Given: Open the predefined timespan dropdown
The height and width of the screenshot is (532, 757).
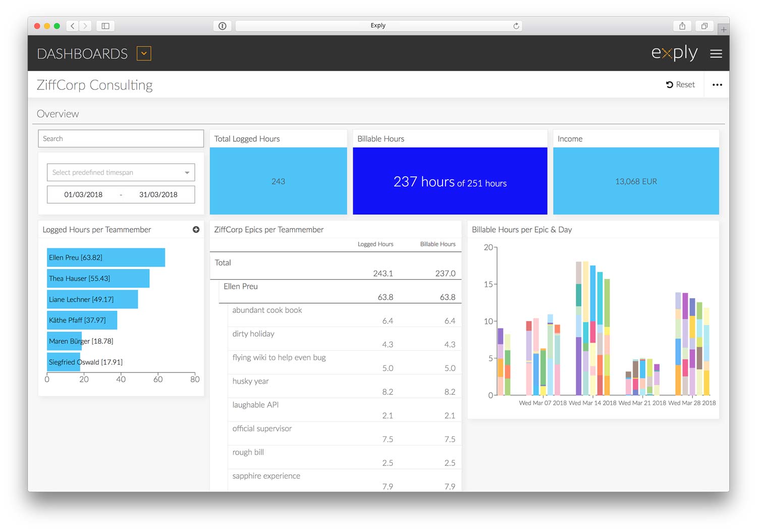Looking at the screenshot, I should [x=121, y=173].
